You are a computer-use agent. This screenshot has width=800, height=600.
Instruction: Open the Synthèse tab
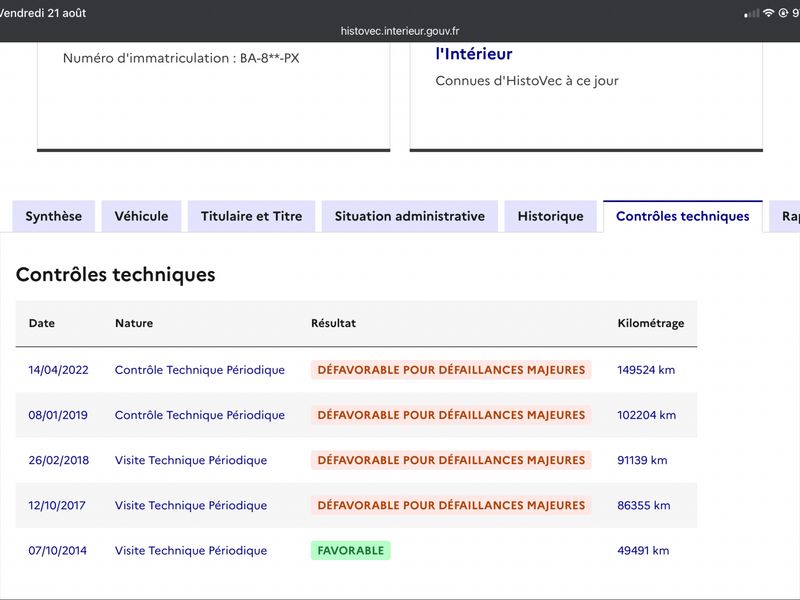click(x=54, y=216)
